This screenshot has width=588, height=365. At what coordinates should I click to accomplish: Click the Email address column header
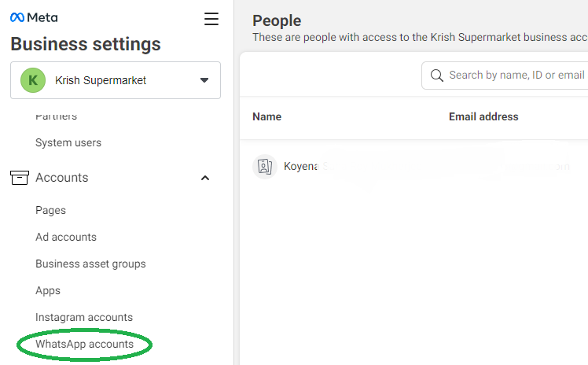click(x=483, y=116)
